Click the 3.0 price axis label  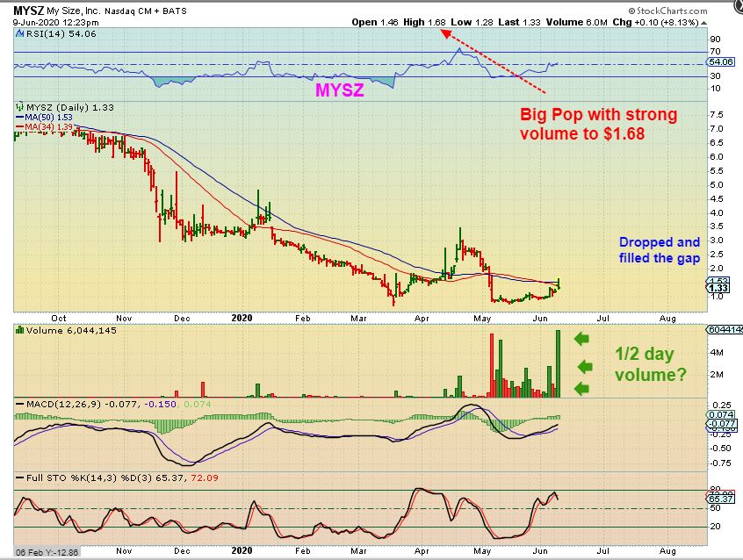[x=717, y=241]
